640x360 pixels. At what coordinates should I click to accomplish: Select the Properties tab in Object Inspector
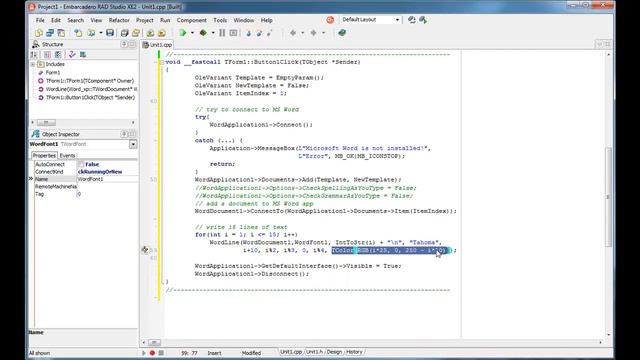point(44,156)
